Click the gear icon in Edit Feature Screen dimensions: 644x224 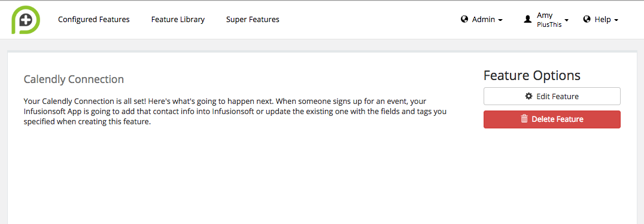click(529, 96)
